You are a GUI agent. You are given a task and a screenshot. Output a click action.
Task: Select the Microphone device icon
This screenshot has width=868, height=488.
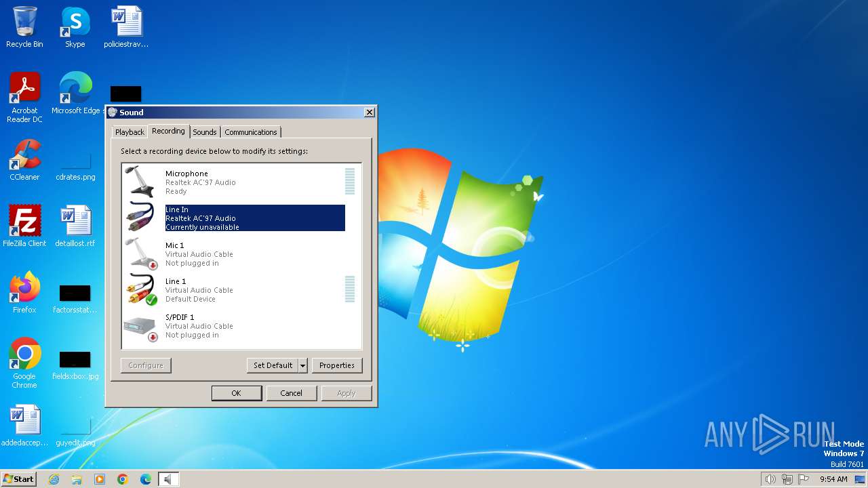coord(141,182)
